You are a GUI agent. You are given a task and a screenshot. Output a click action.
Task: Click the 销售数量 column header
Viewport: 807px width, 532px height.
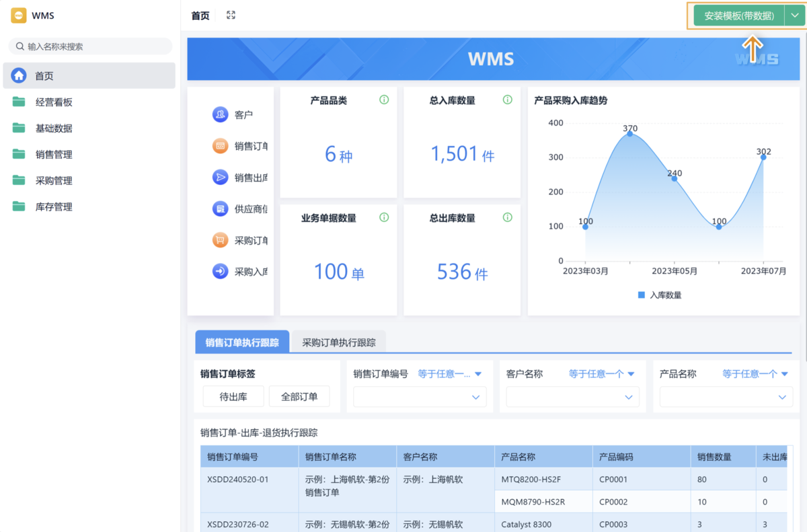[723, 457]
